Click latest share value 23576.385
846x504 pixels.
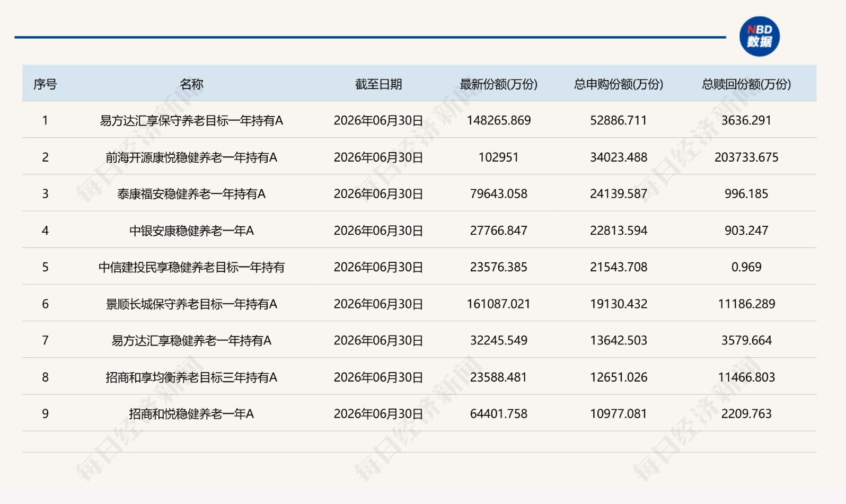point(498,267)
